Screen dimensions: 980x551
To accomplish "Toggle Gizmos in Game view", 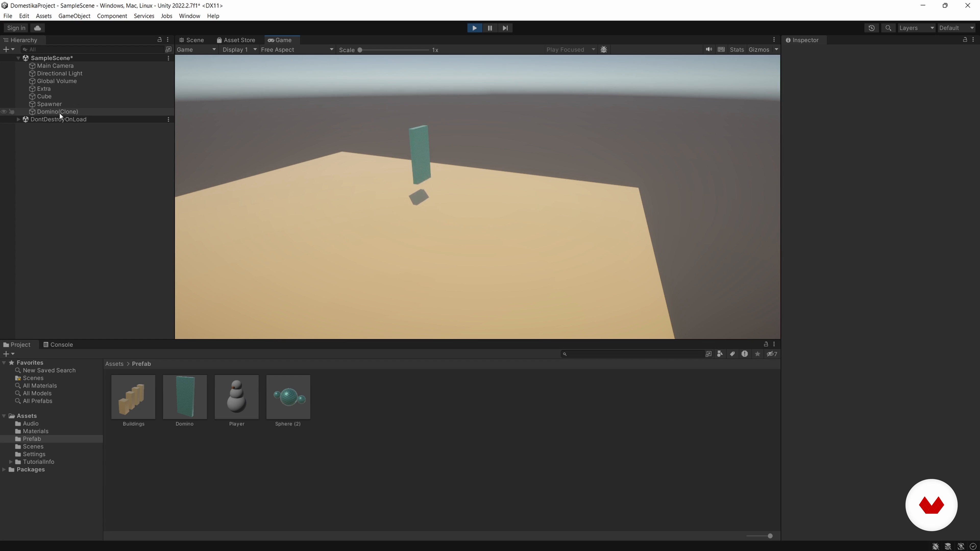I will click(x=759, y=50).
